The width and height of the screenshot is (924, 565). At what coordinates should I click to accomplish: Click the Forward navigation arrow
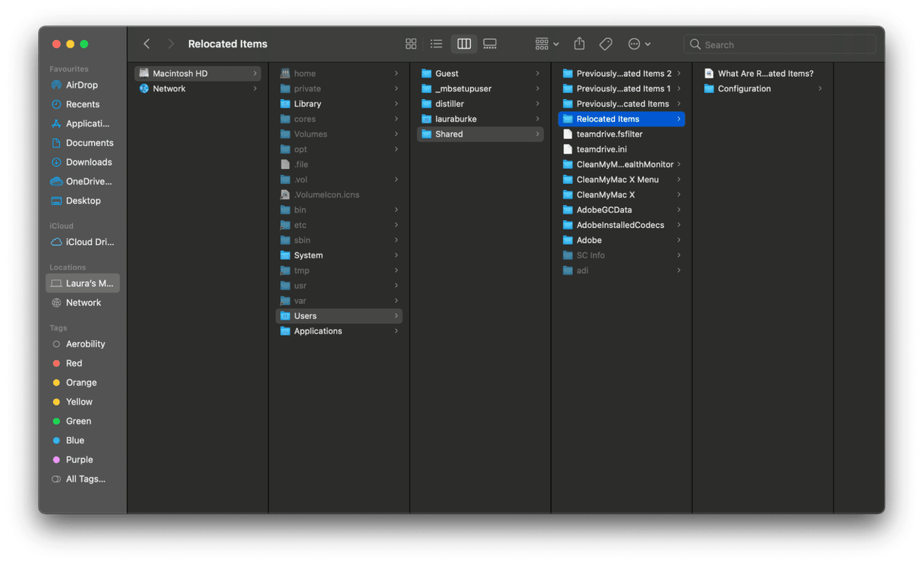coord(170,43)
